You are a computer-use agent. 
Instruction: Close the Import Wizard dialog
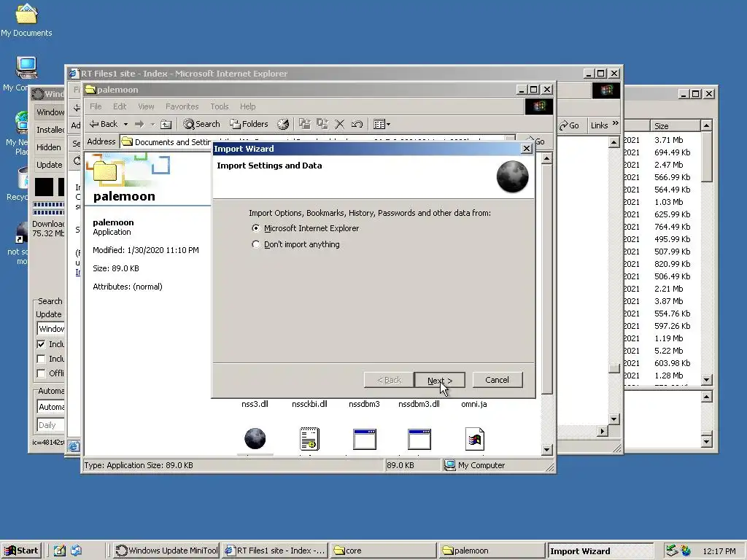coord(527,149)
